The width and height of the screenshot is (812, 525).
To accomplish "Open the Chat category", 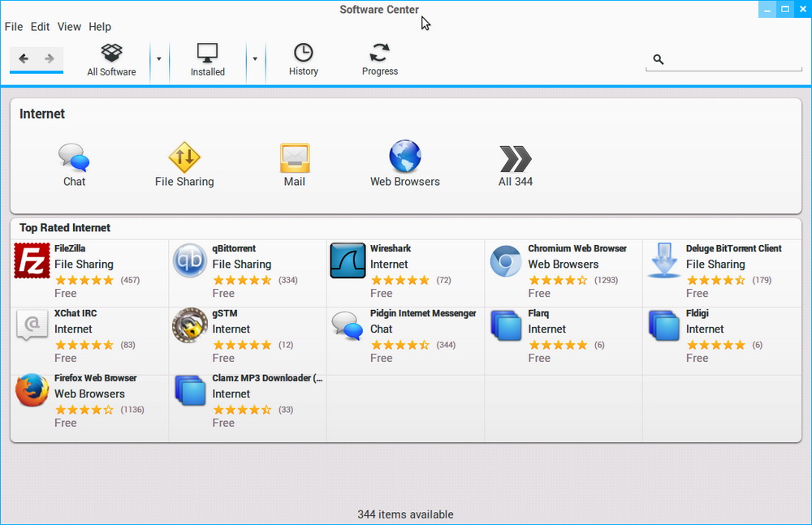I will [x=74, y=165].
